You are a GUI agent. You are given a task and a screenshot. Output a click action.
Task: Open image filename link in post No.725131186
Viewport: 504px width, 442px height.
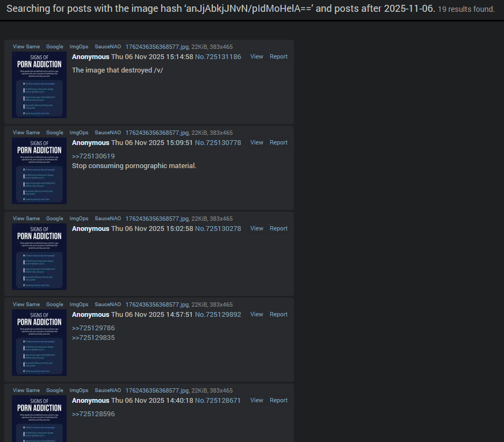(x=157, y=47)
